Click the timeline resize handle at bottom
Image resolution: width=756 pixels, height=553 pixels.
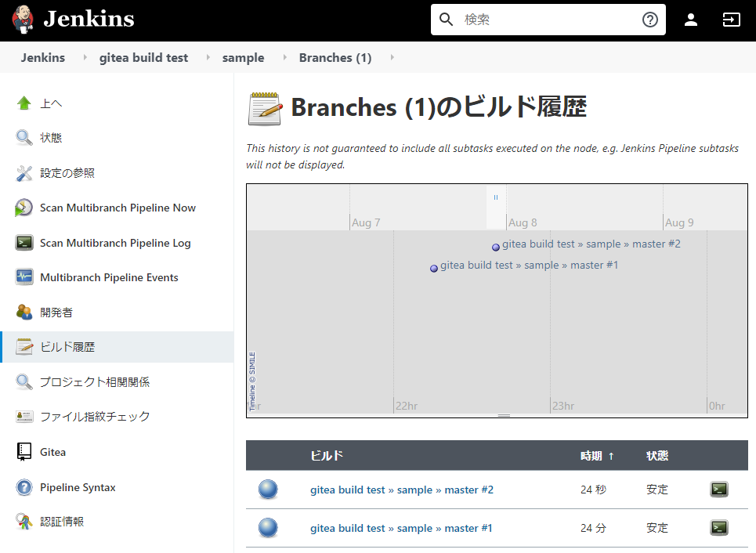(x=504, y=415)
